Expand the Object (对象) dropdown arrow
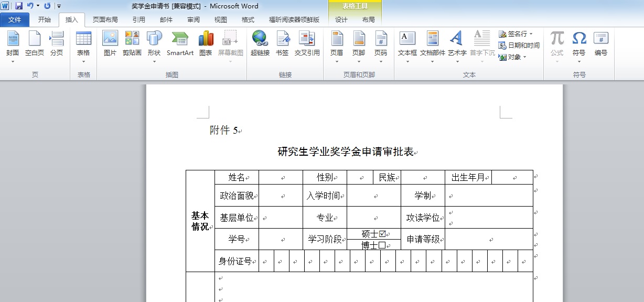This screenshot has height=302, width=644. pyautogui.click(x=524, y=57)
